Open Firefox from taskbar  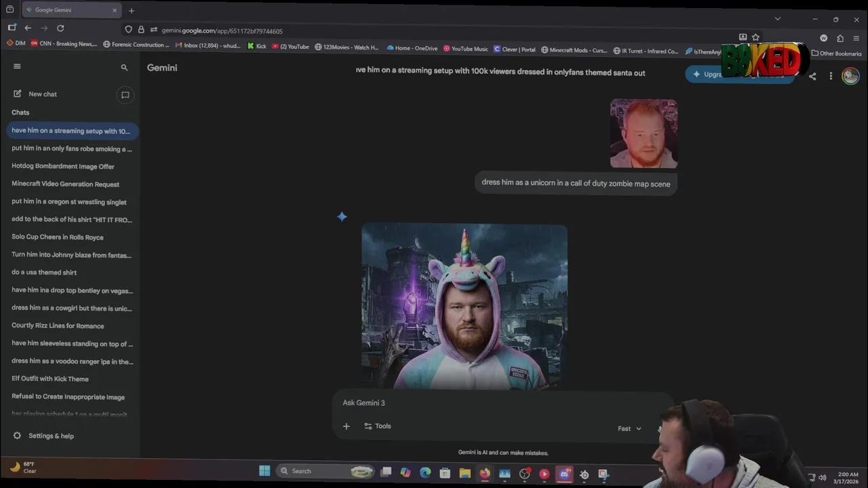click(484, 474)
